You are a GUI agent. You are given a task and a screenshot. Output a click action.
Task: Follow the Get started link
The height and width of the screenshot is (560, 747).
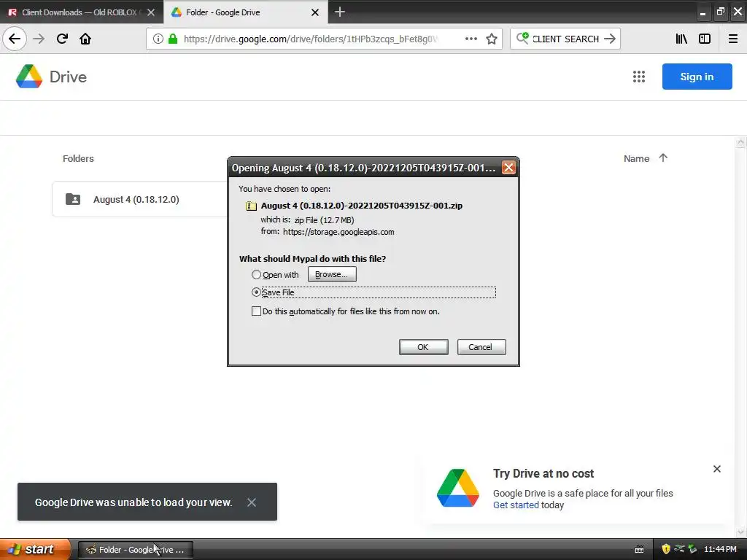(x=516, y=505)
